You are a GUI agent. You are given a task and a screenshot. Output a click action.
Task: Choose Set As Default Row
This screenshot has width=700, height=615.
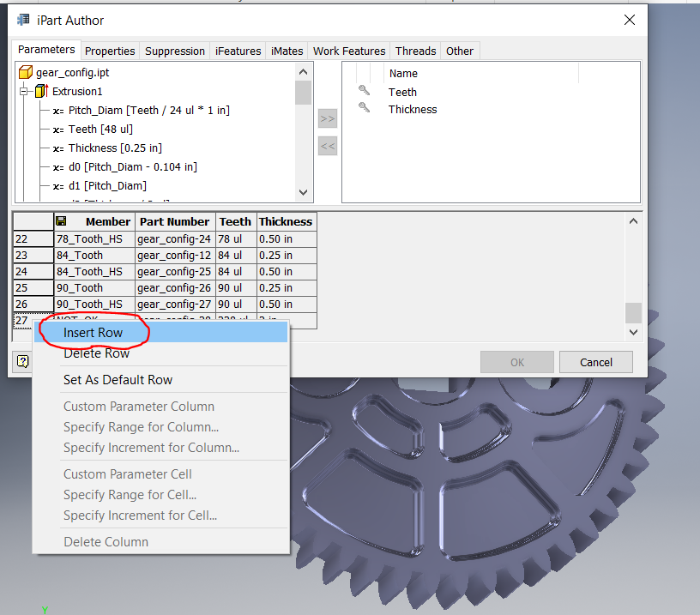pyautogui.click(x=161, y=380)
